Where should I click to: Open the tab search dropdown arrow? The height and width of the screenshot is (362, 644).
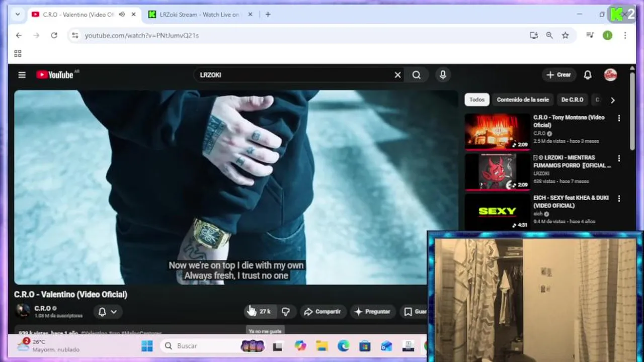coord(18,15)
